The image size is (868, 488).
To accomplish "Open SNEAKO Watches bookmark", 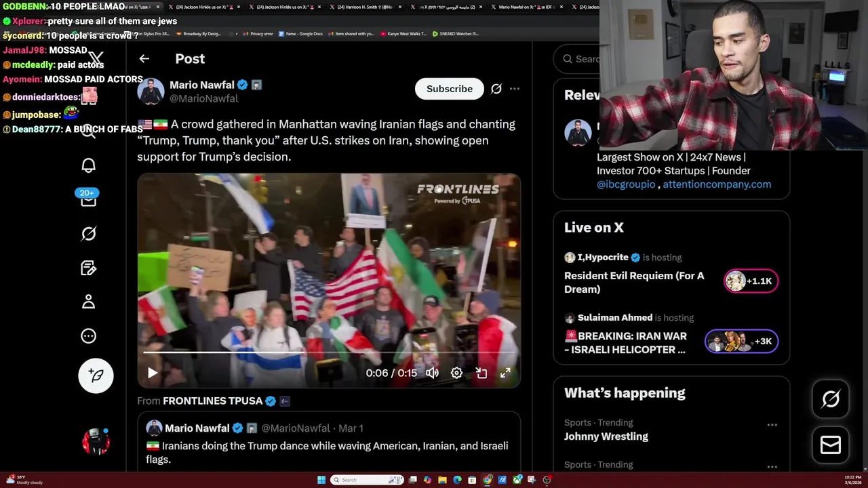I will coord(456,34).
